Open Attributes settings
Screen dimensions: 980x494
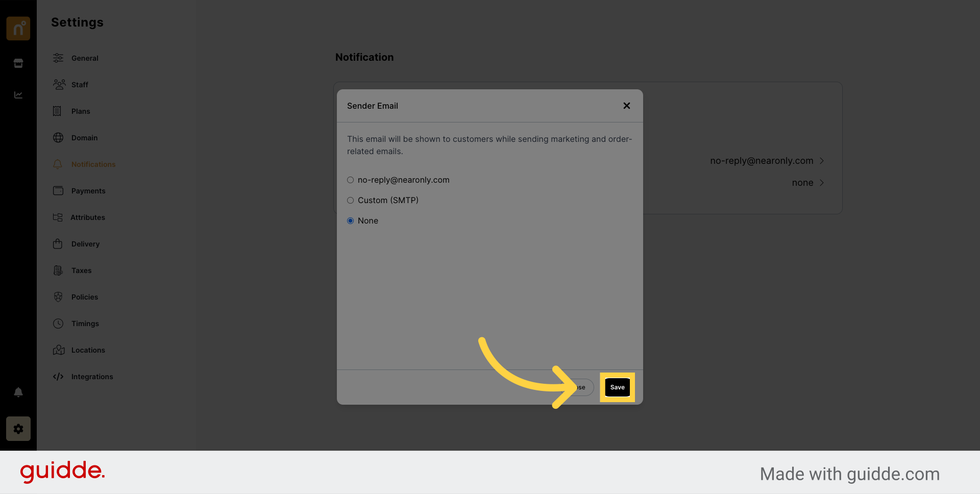click(88, 217)
